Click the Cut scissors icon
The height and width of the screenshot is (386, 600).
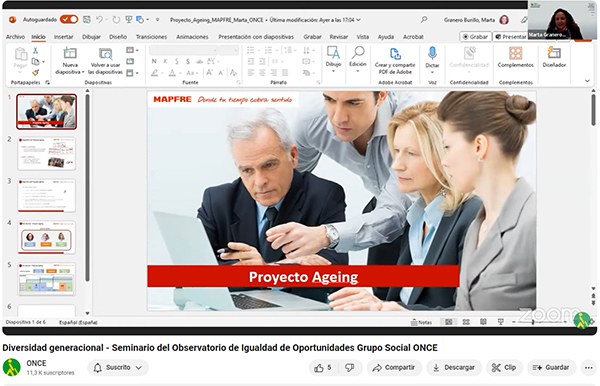[x=35, y=50]
